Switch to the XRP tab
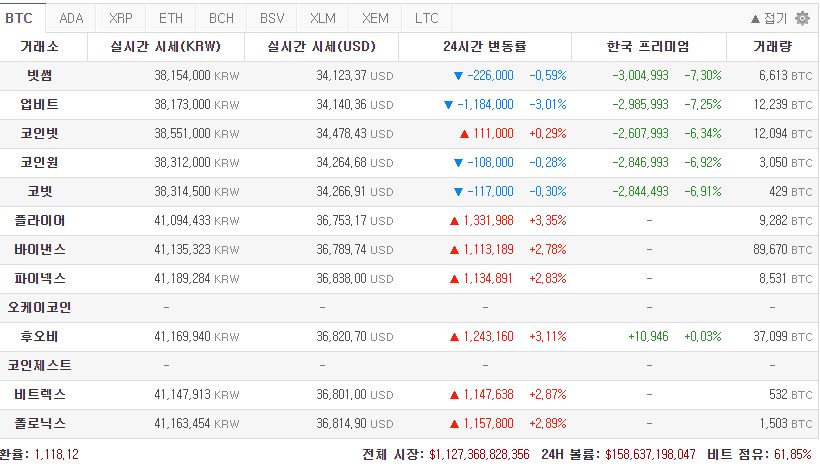This screenshot has height=475, width=820. pyautogui.click(x=121, y=18)
